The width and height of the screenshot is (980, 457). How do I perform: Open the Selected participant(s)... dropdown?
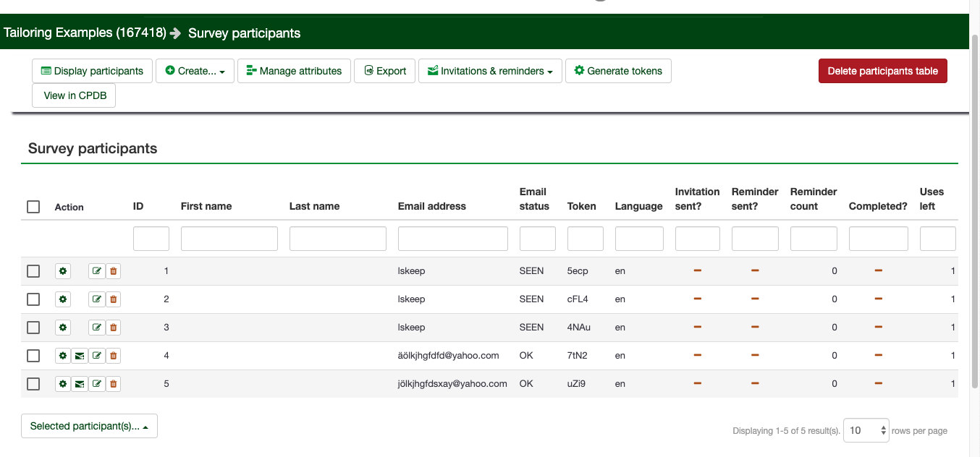[89, 426]
